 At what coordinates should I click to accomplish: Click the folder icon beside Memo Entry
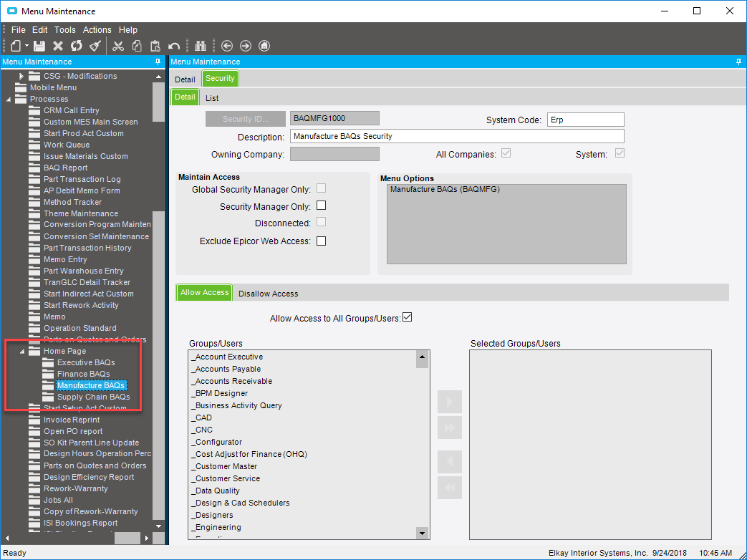click(34, 259)
